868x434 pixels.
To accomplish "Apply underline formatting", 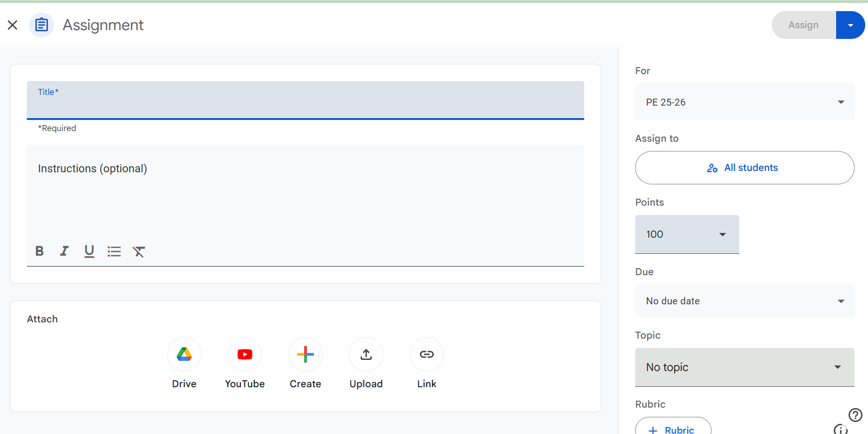I will click(x=89, y=251).
